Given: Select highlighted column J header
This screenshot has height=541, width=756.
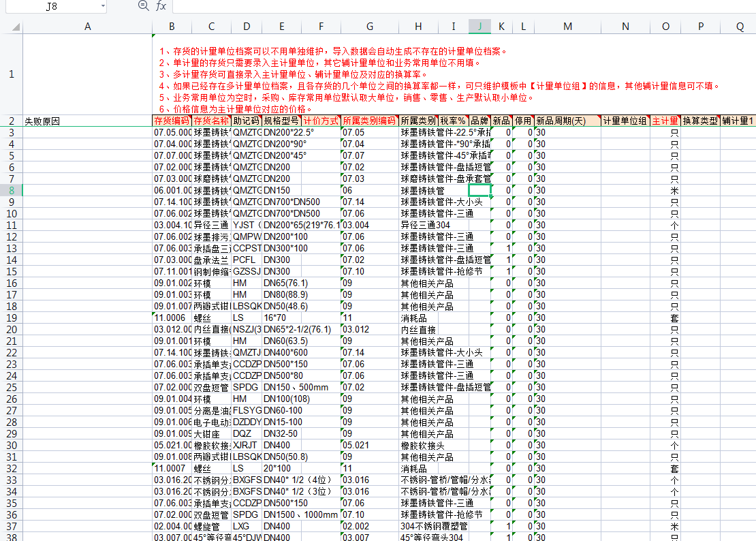Looking at the screenshot, I should 479,27.
